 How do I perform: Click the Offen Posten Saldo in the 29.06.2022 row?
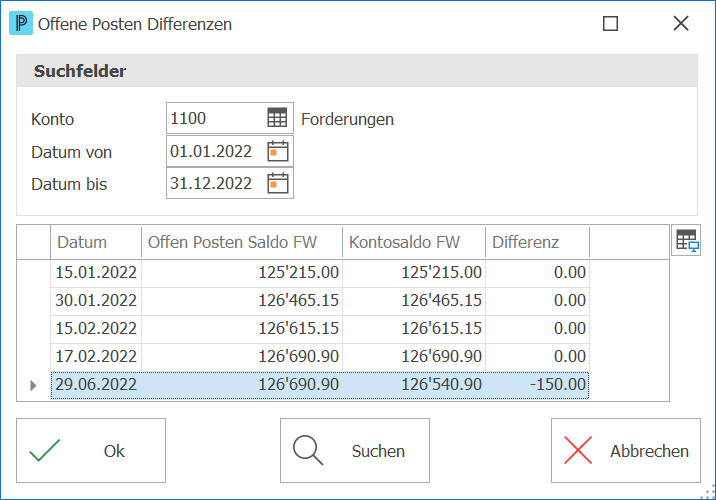(x=242, y=384)
